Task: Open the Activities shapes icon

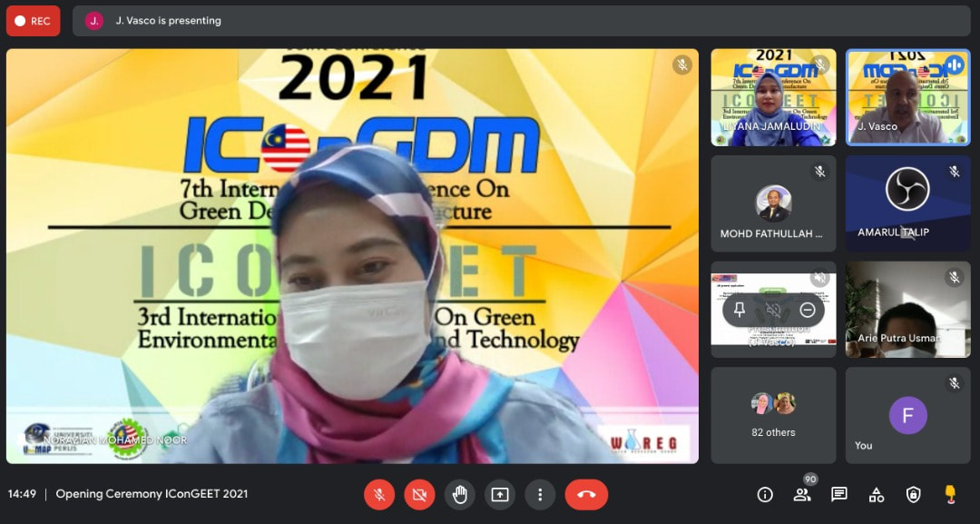Action: 877,494
